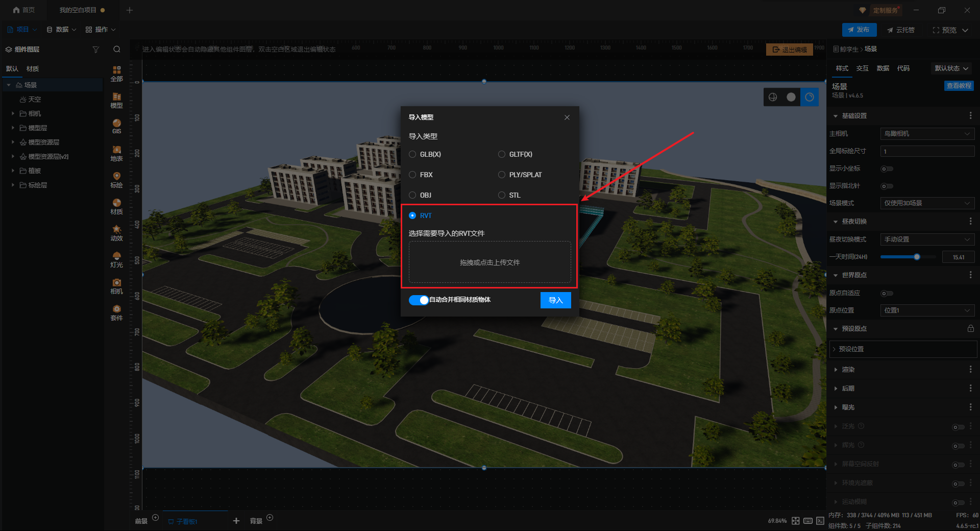
Task: Open the 查看教程 tutorial link
Action: (959, 86)
